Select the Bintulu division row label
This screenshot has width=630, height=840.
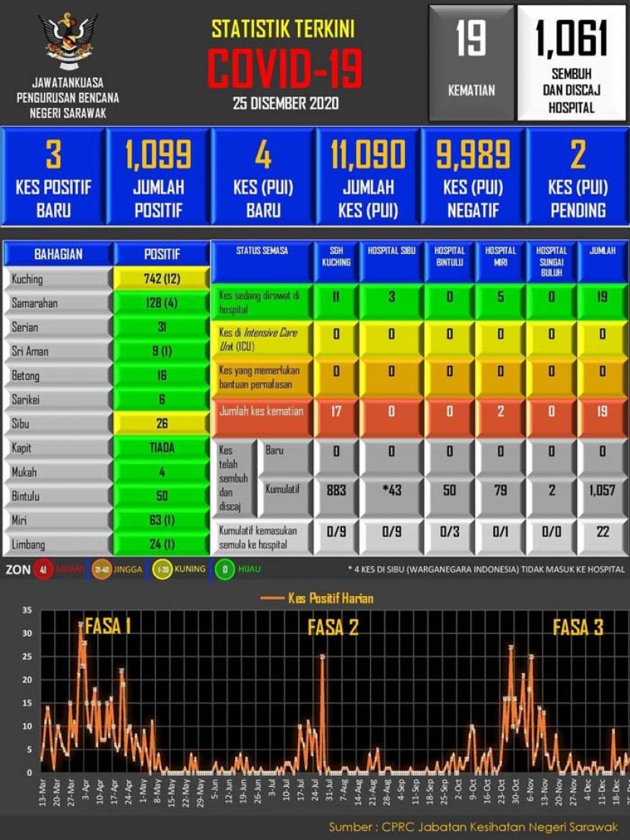pos(59,496)
